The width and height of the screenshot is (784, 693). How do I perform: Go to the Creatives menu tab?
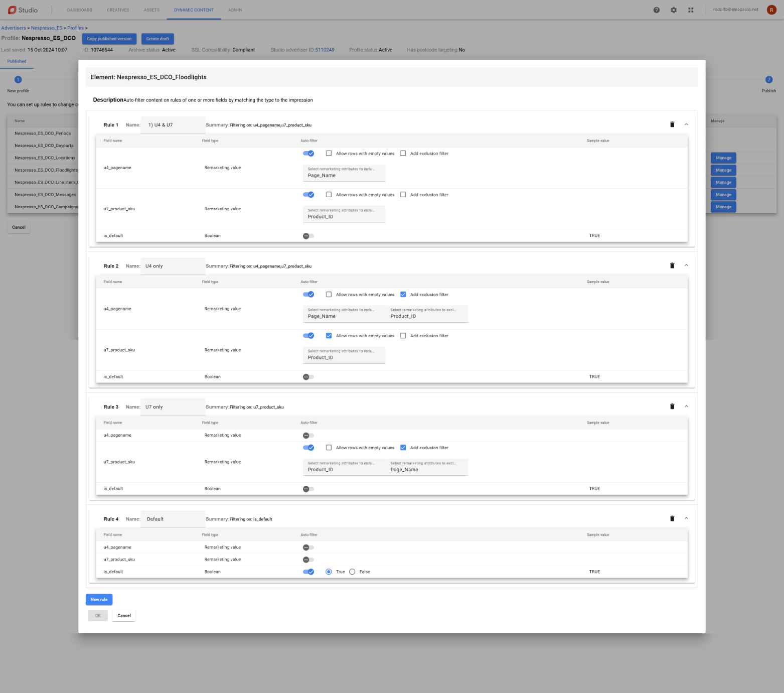pos(118,10)
